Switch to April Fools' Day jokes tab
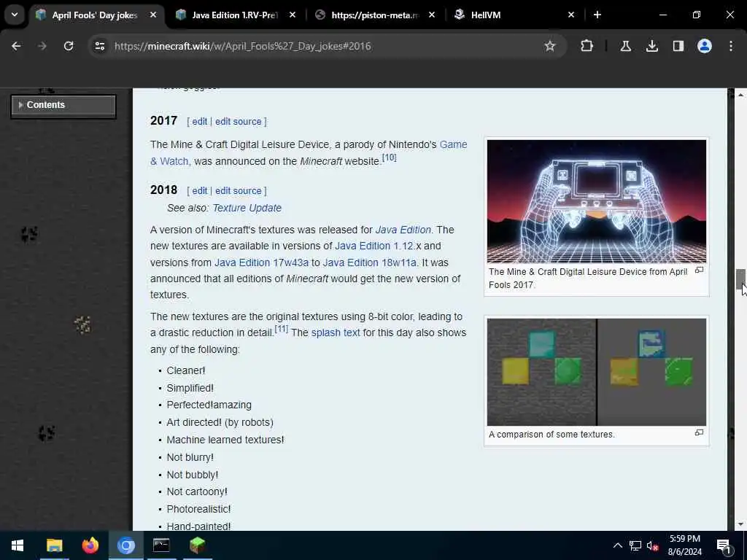The image size is (747, 560). point(94,15)
